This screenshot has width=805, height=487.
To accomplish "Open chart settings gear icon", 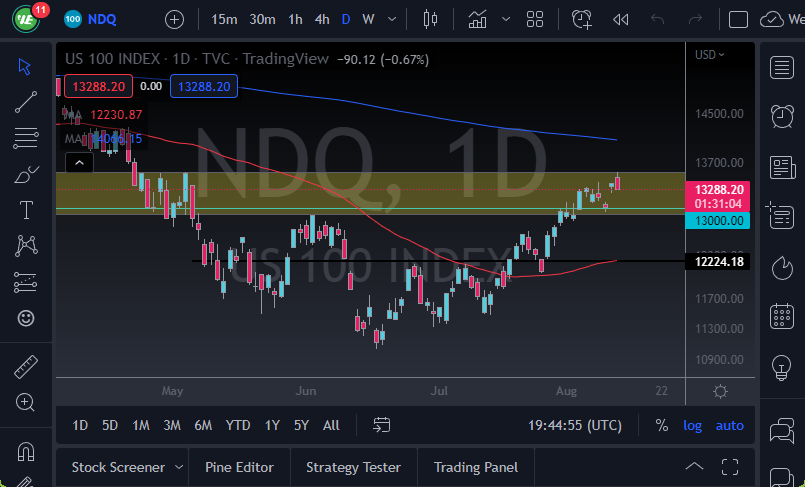I will [x=720, y=392].
